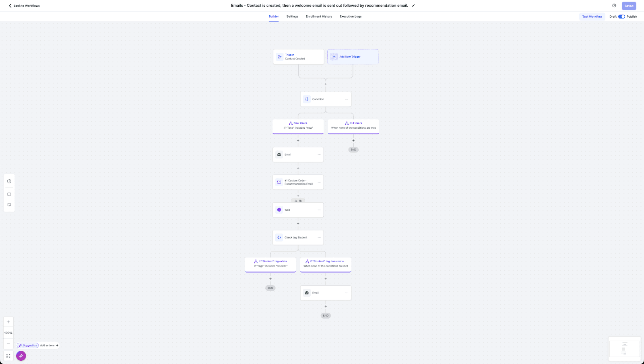The width and height of the screenshot is (644, 364).
Task: Switch to the Settings tab
Action: (x=292, y=16)
